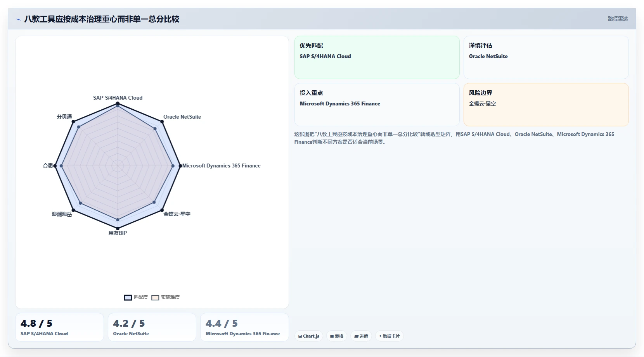
Task: Toggle the 实施难度 legend swatch
Action: coord(155,298)
